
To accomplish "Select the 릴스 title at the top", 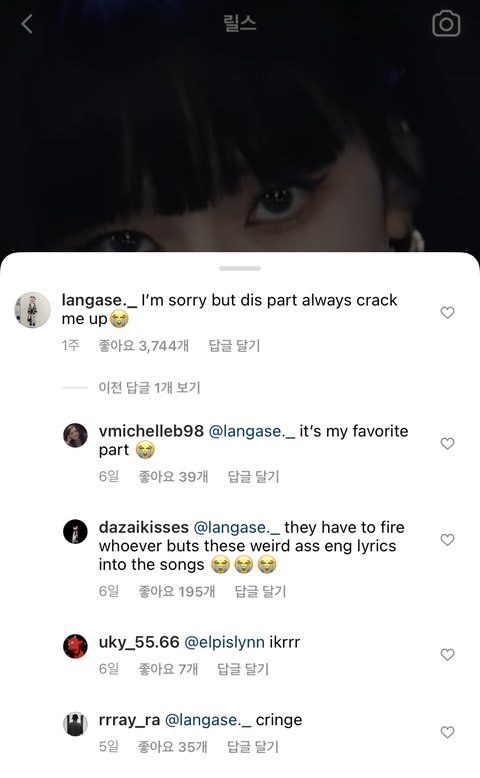I will point(240,23).
